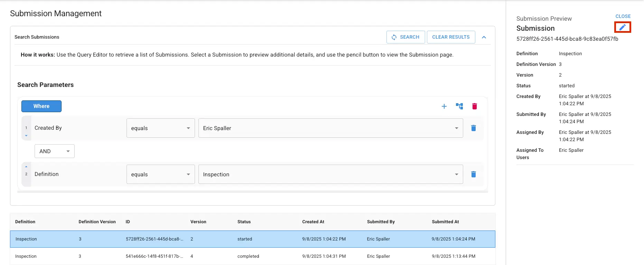
Task: Click the ID column header
Action: click(x=128, y=222)
